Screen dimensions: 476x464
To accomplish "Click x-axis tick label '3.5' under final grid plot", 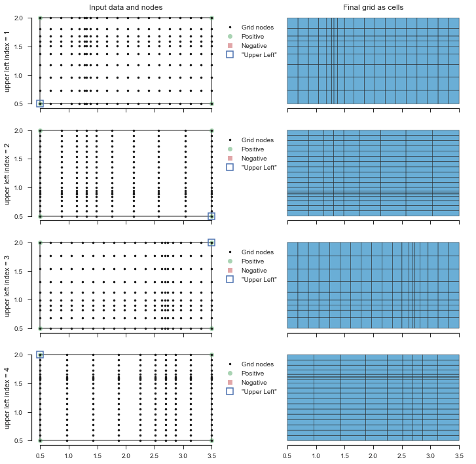I will [459, 455].
